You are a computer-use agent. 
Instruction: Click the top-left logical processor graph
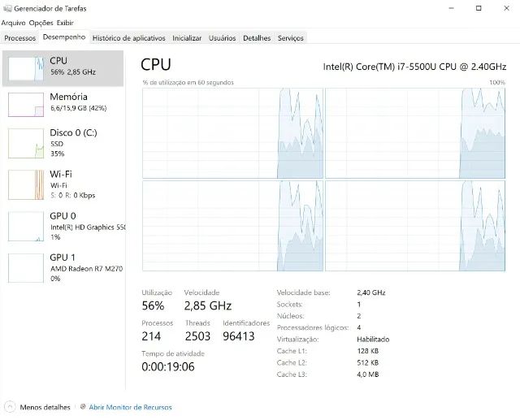point(232,132)
